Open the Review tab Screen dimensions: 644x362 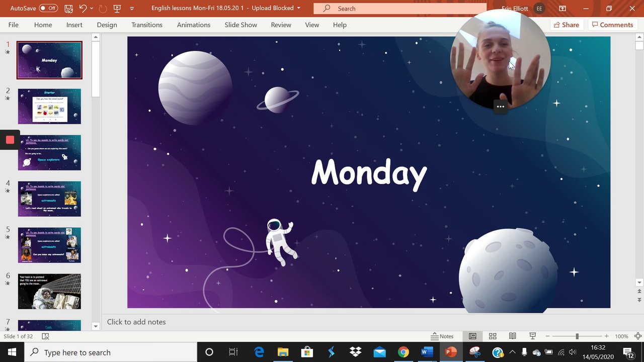pyautogui.click(x=281, y=25)
